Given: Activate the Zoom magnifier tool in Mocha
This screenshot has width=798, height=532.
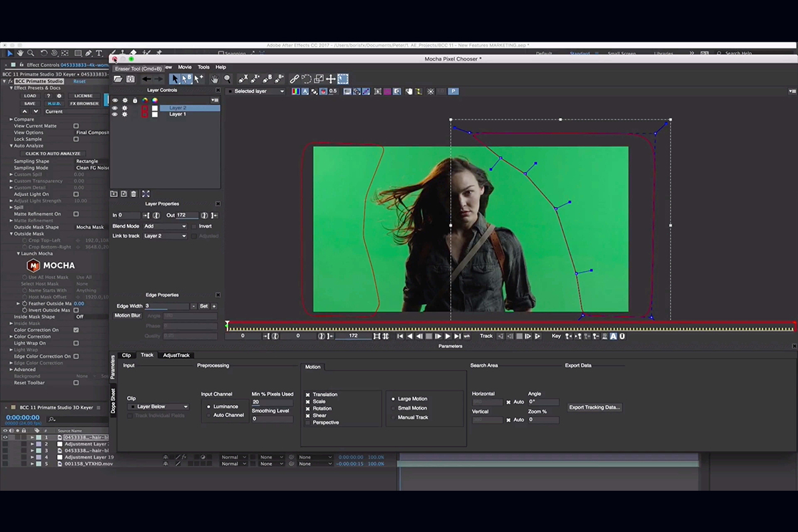Looking at the screenshot, I should click(227, 79).
